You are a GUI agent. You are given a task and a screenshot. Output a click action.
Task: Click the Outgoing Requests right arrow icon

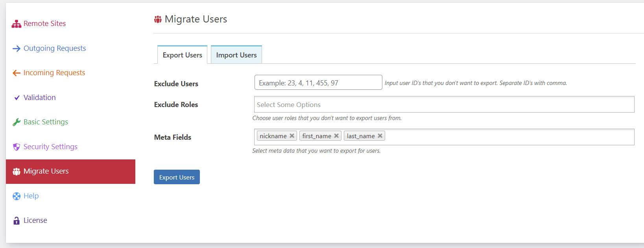click(16, 49)
